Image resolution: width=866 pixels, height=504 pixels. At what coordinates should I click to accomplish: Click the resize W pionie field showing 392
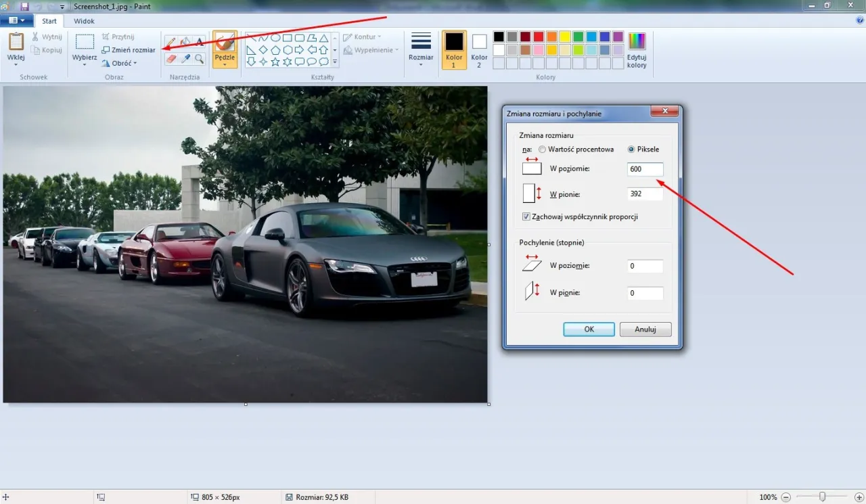tap(645, 194)
